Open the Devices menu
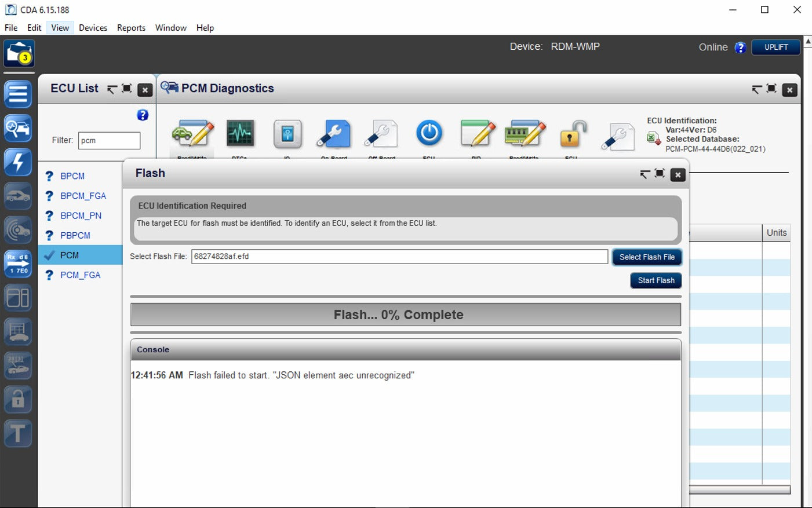This screenshot has width=812, height=508. (x=93, y=28)
